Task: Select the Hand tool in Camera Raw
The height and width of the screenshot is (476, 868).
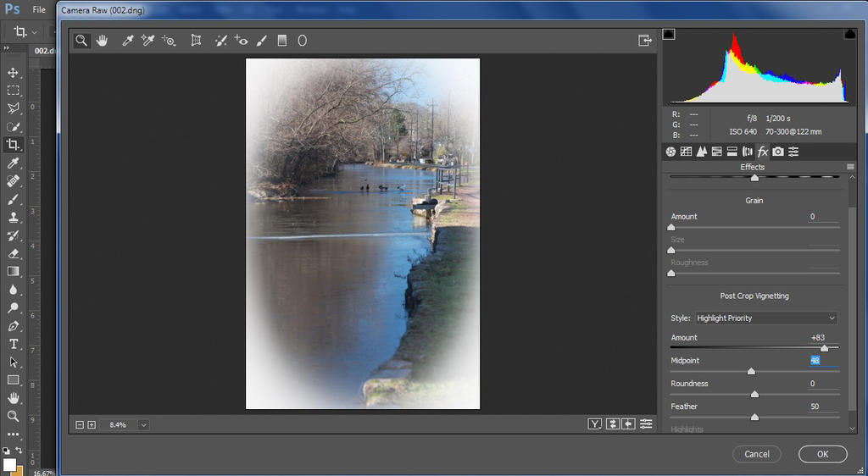Action: (102, 40)
